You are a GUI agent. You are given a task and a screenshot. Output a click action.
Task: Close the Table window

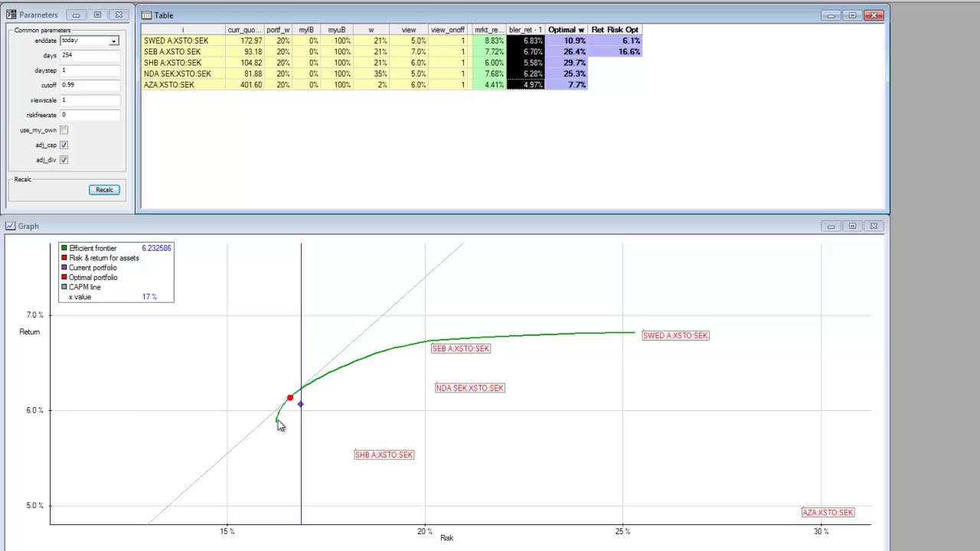click(x=874, y=15)
